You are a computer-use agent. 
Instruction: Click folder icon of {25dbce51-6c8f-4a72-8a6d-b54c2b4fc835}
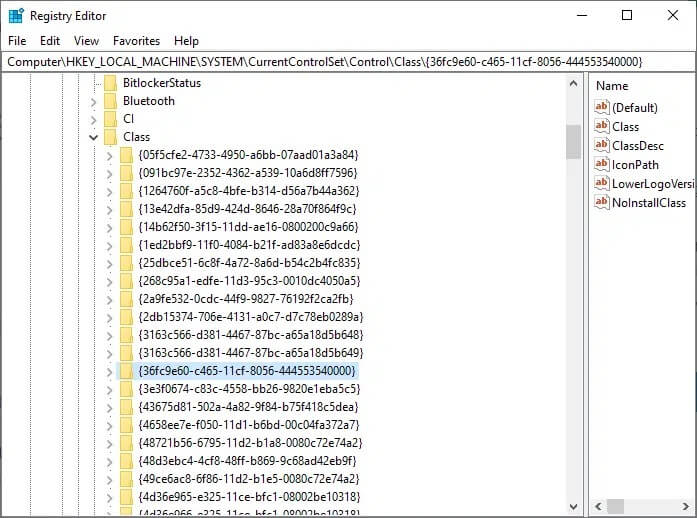(126, 263)
